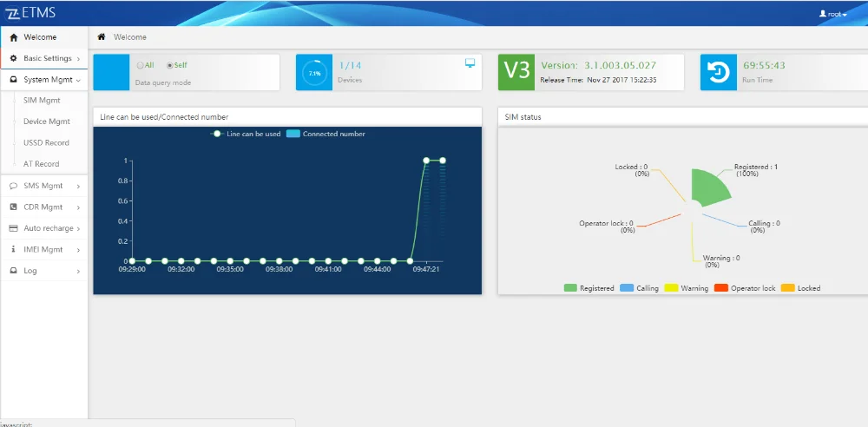Click the Basic Settings gear icon
The width and height of the screenshot is (868, 427).
click(13, 58)
